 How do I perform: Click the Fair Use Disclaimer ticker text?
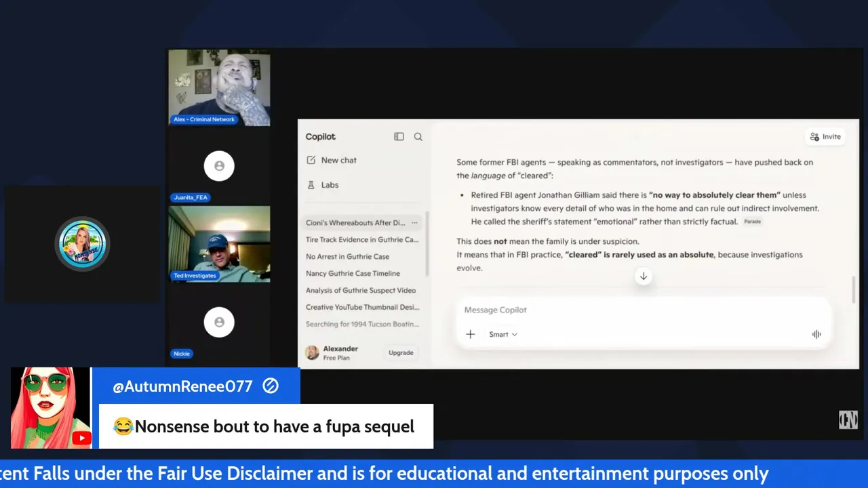tap(384, 474)
